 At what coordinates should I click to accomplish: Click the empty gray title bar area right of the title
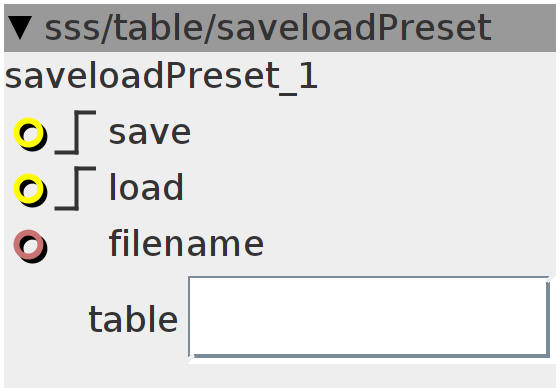[523, 28]
